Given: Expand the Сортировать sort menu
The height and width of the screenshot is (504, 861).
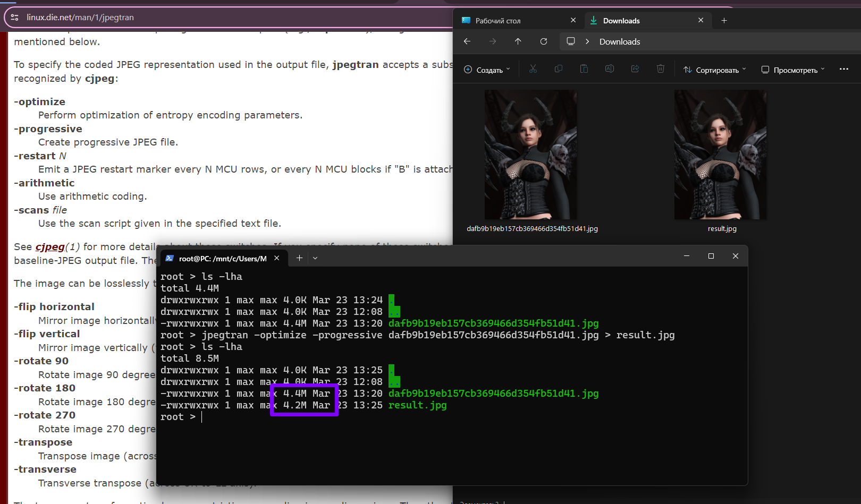Looking at the screenshot, I should click(x=715, y=70).
